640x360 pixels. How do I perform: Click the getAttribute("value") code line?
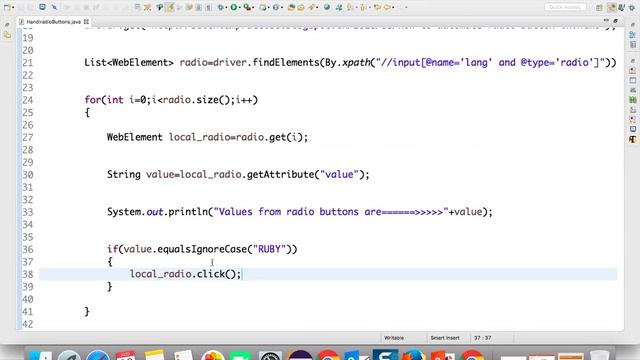[238, 175]
